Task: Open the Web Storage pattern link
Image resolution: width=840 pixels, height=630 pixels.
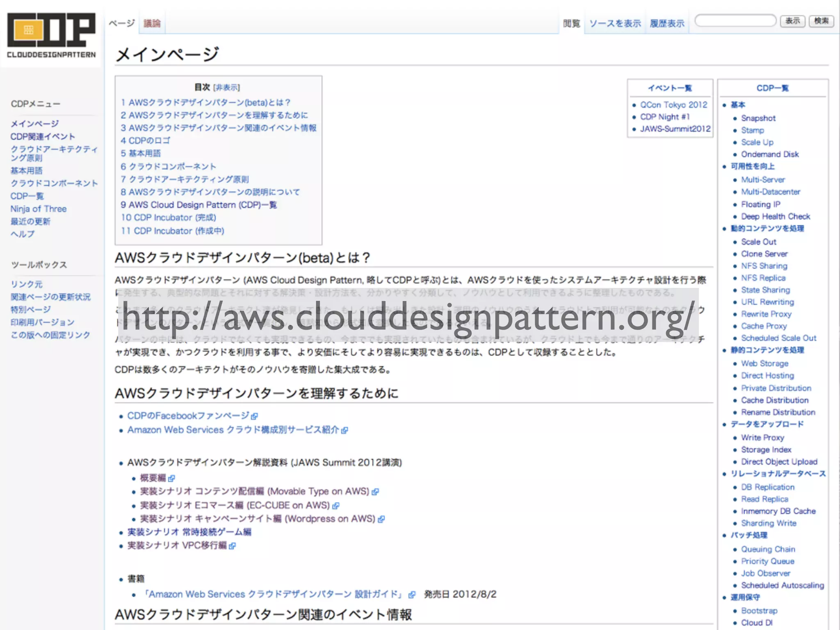Action: tap(765, 363)
